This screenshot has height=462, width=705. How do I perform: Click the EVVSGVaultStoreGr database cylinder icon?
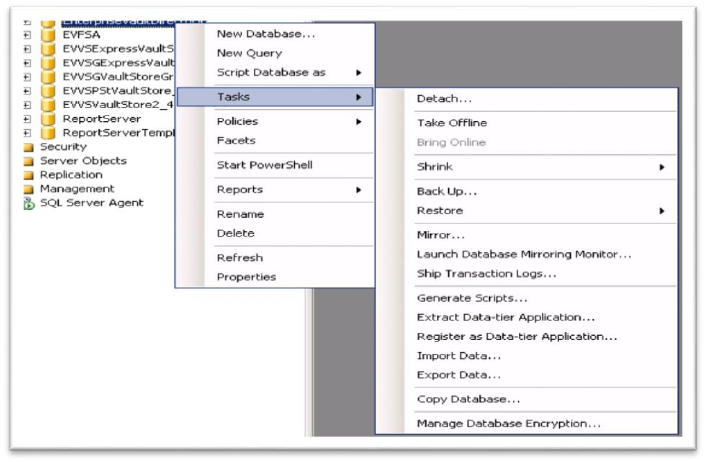(48, 77)
